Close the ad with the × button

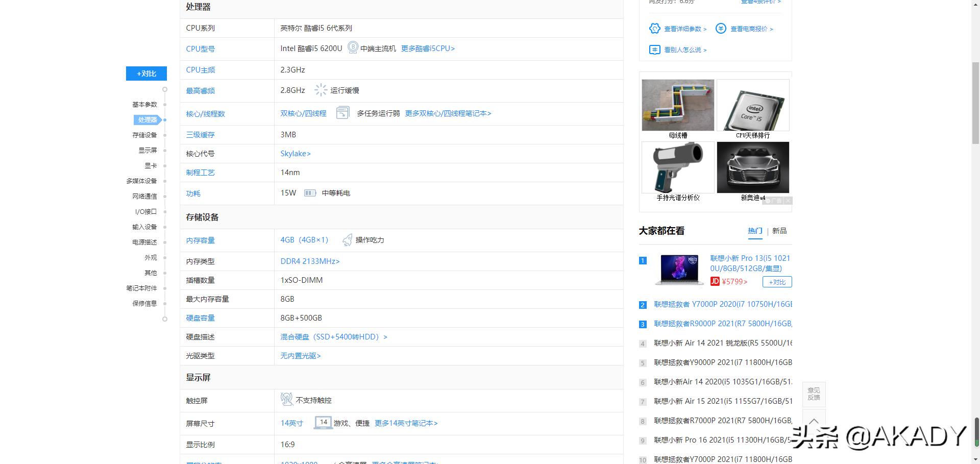click(x=788, y=201)
